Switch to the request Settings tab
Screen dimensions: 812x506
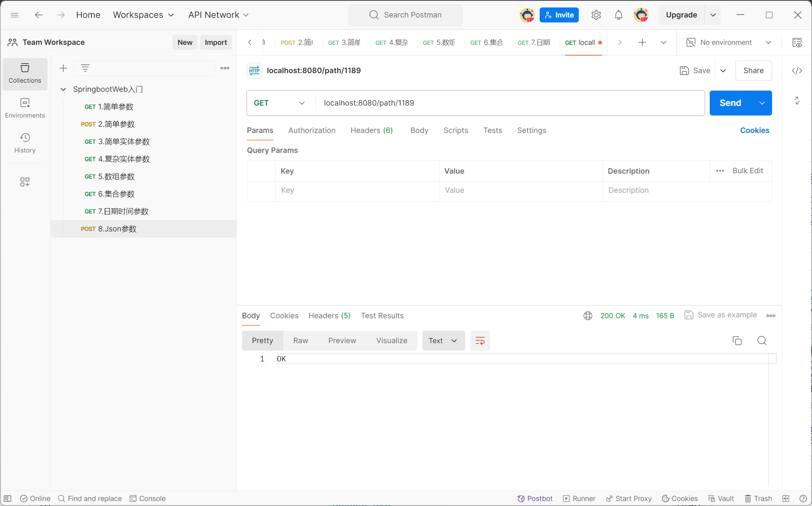[532, 130]
